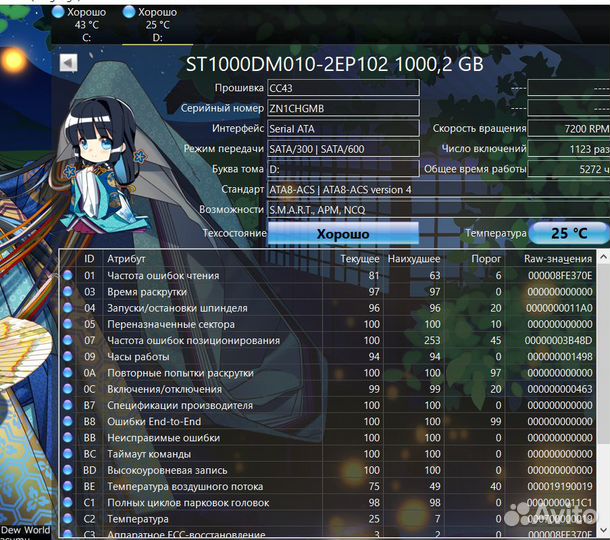This screenshot has width=610, height=540.
Task: Click status circle for attribute 05
Action: [x=68, y=324]
